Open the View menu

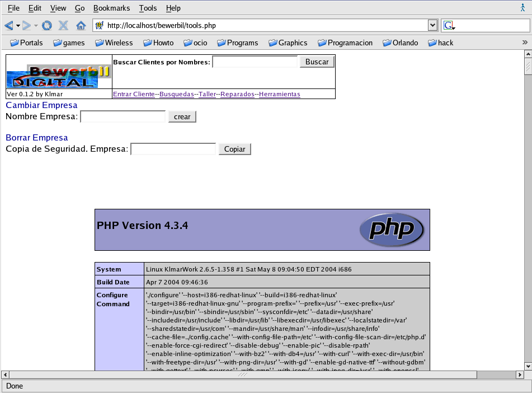(58, 8)
